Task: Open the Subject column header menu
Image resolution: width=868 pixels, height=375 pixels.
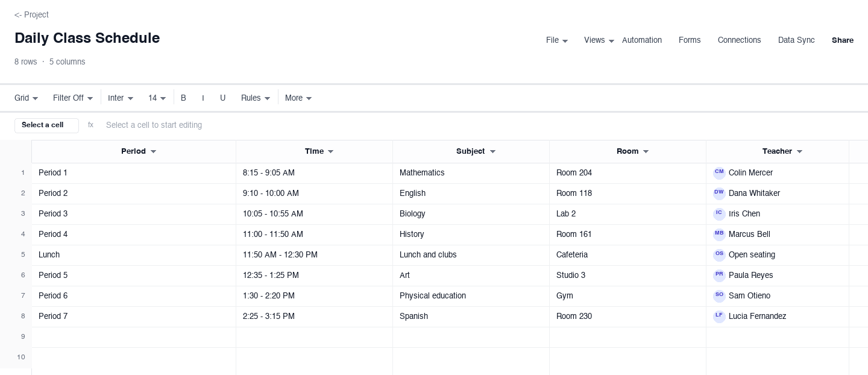Action: (492, 151)
